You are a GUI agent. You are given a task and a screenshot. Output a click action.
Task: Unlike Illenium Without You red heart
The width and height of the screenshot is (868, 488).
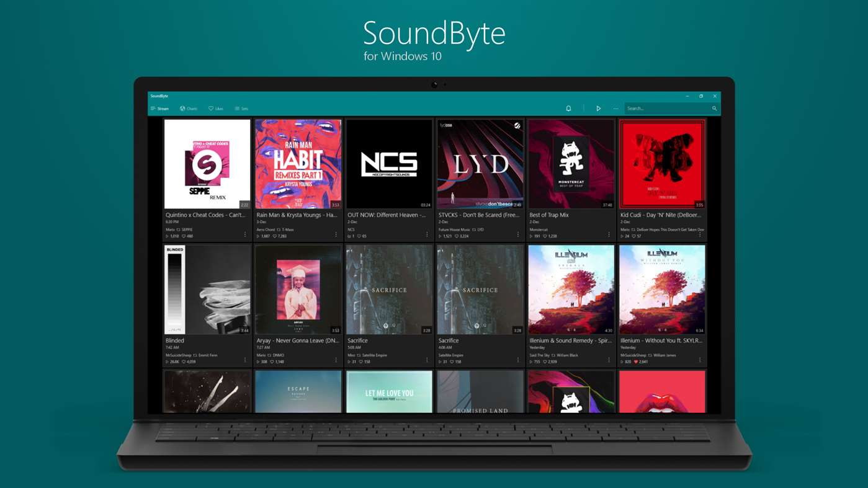[x=636, y=362]
